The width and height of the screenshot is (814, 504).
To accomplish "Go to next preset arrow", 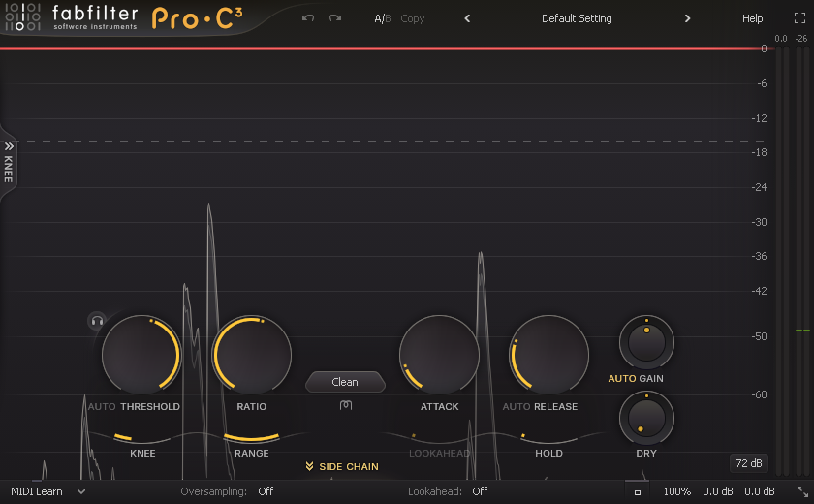I will (687, 18).
